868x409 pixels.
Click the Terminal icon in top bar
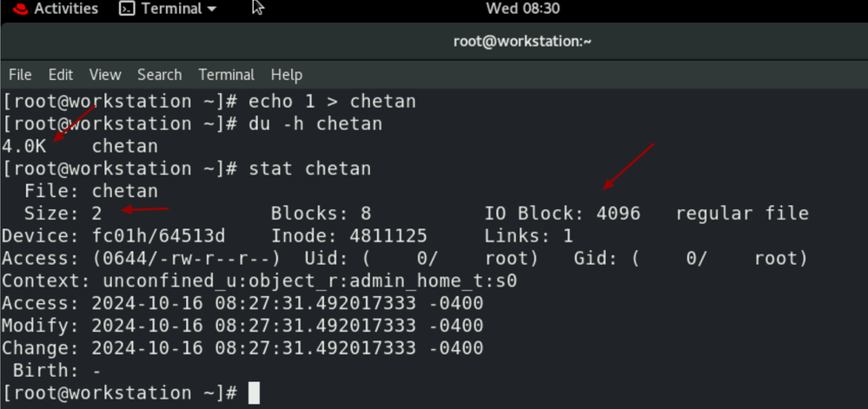127,9
